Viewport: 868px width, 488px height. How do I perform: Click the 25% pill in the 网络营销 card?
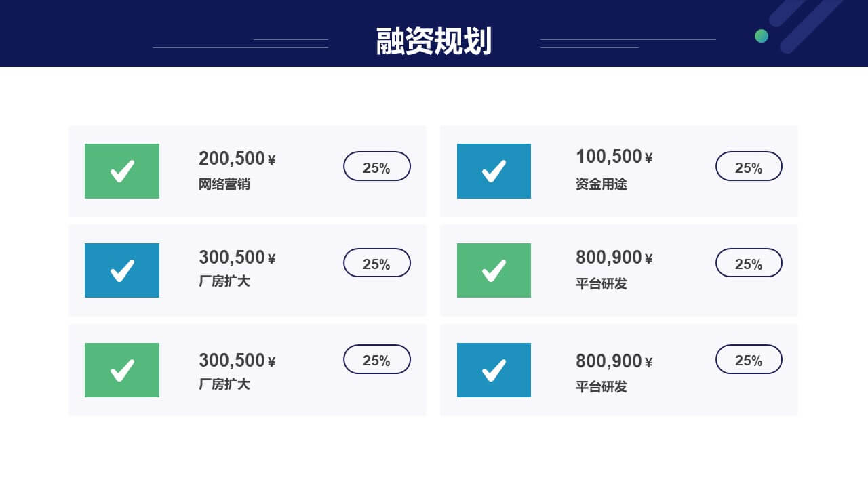[377, 166]
